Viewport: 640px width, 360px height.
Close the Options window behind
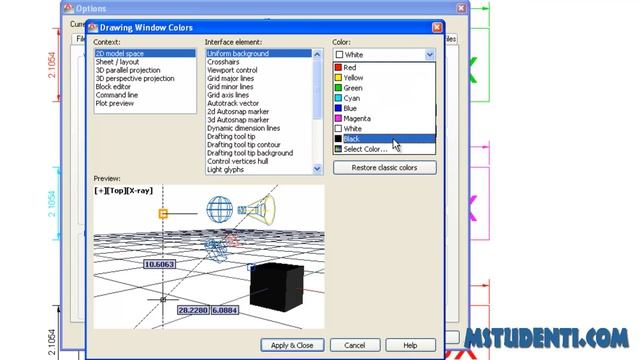click(x=461, y=8)
